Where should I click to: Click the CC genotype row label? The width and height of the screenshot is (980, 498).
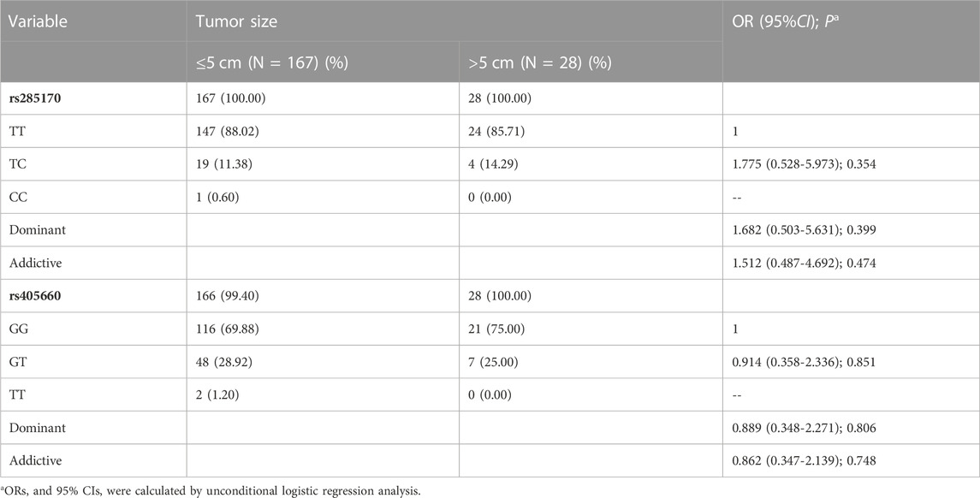tap(18, 197)
